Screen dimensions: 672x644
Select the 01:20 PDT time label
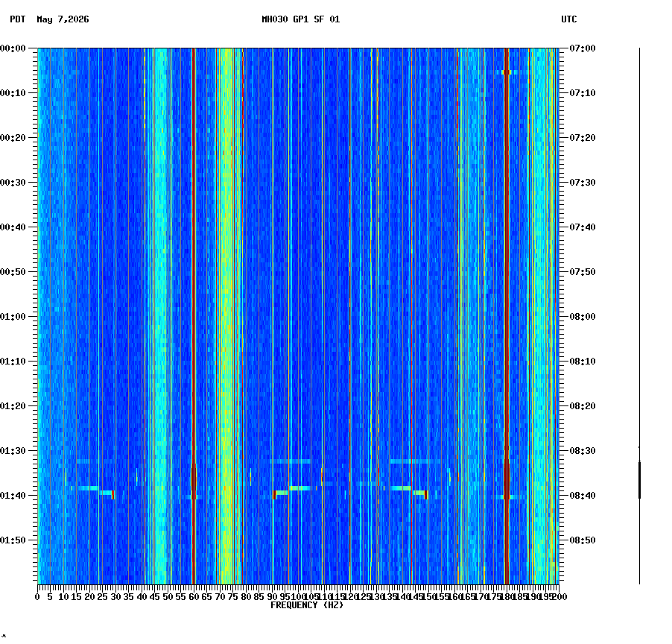pyautogui.click(x=13, y=406)
